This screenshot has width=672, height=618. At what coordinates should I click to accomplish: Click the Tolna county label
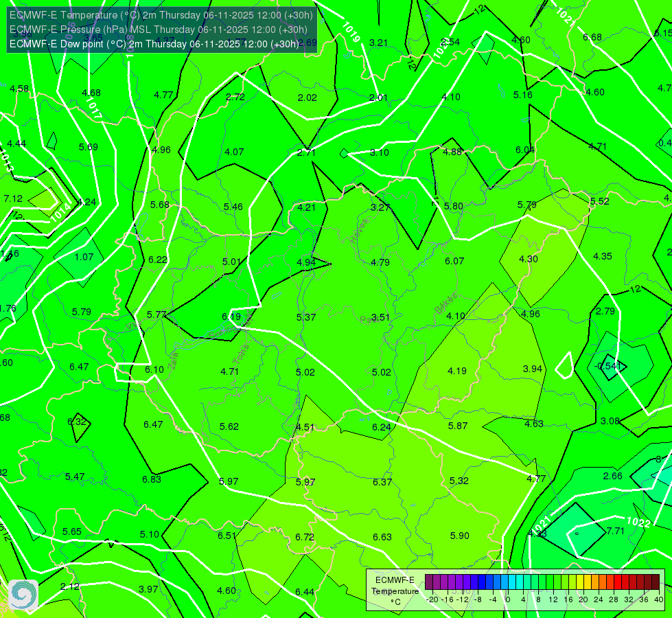pyautogui.click(x=241, y=354)
